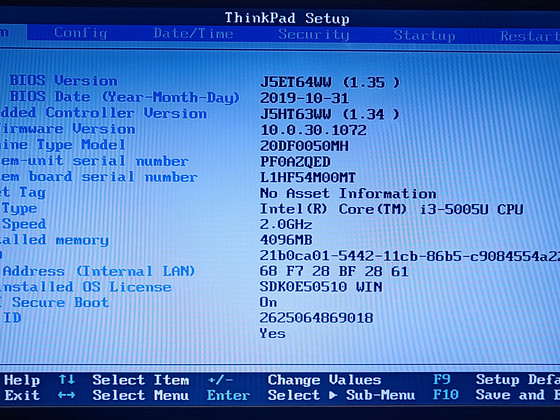Click the +/- key hint

(x=220, y=380)
